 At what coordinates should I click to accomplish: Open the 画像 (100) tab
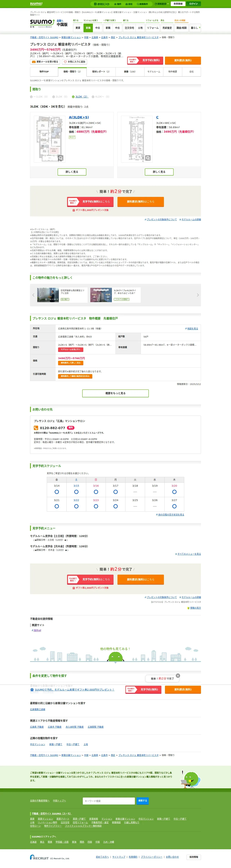pos(130,72)
